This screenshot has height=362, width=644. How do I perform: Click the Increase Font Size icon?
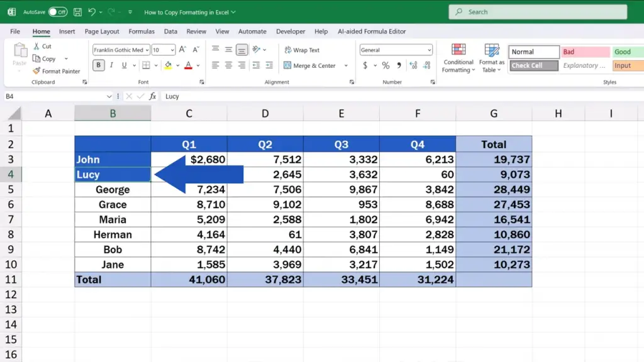click(182, 50)
